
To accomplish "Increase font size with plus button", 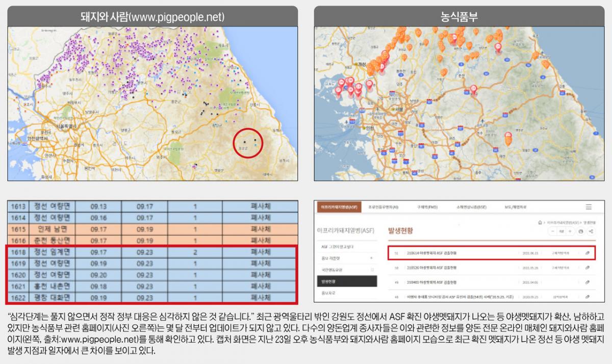I will tap(570, 231).
